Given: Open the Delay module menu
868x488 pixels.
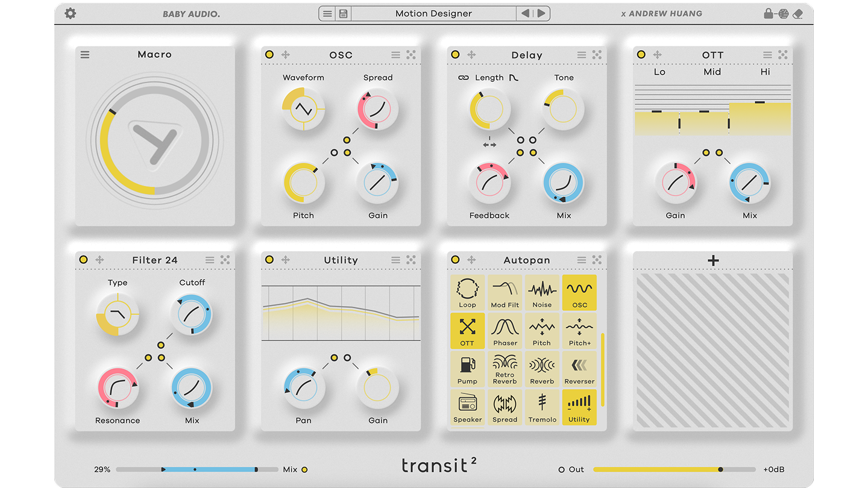Looking at the screenshot, I should (581, 55).
